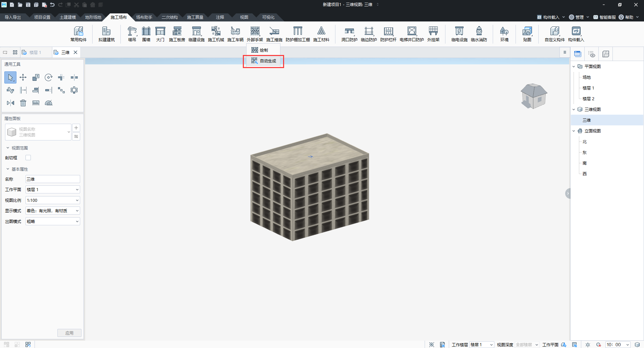
Task: Open the 防护棚加工棚 tool
Action: click(298, 34)
